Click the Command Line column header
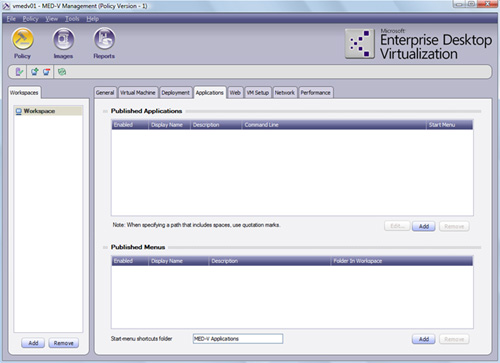 pos(334,125)
